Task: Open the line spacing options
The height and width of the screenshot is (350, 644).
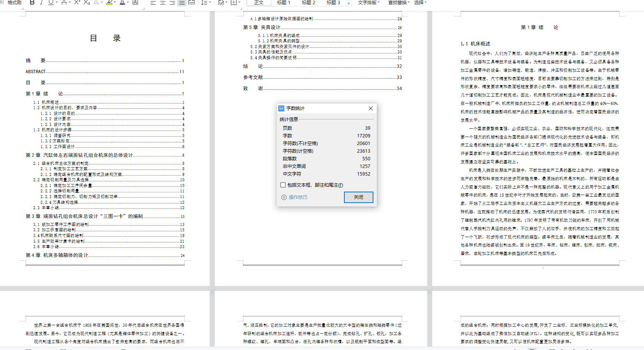Action: point(204,2)
